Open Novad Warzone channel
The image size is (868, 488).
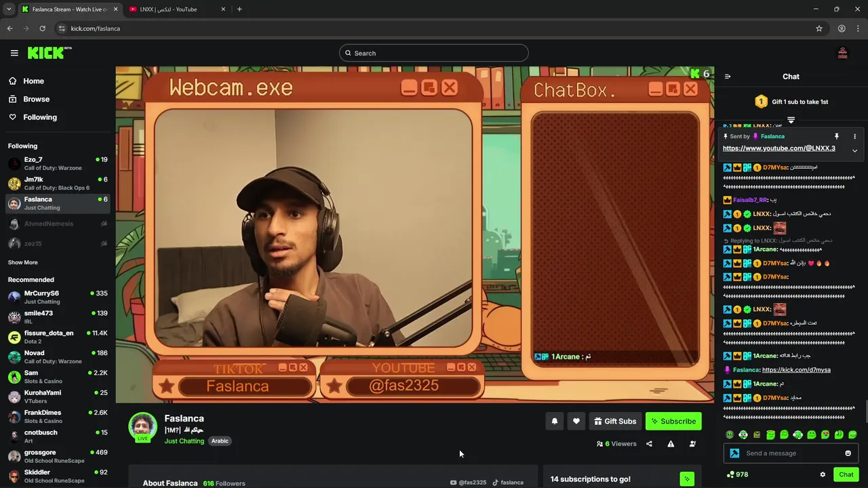(58, 357)
